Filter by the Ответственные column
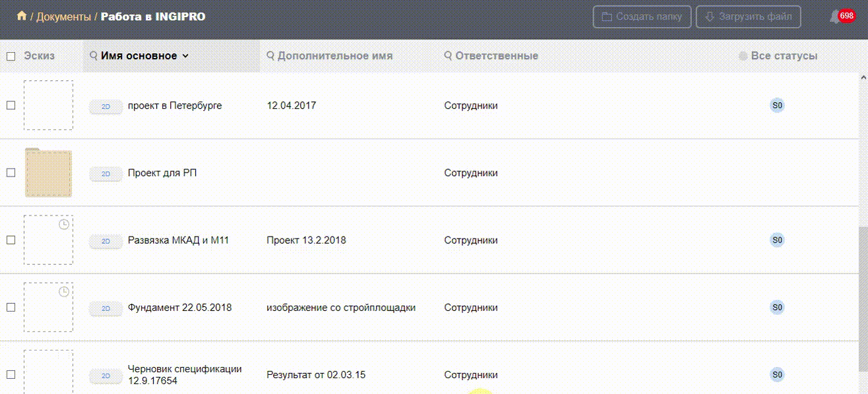This screenshot has height=394, width=868. 497,56
